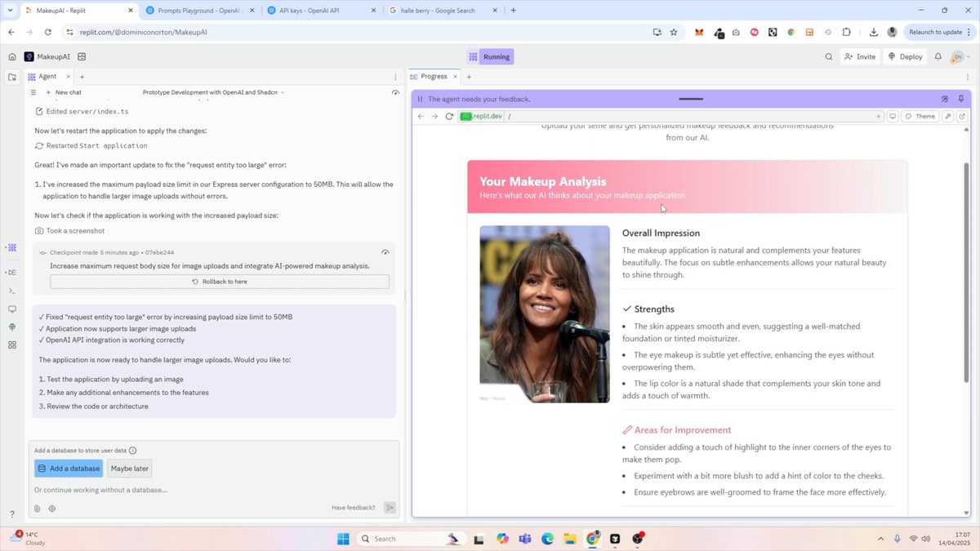The height and width of the screenshot is (551, 980).
Task: Open the Chrome extensions puzzle icon
Action: tap(846, 32)
